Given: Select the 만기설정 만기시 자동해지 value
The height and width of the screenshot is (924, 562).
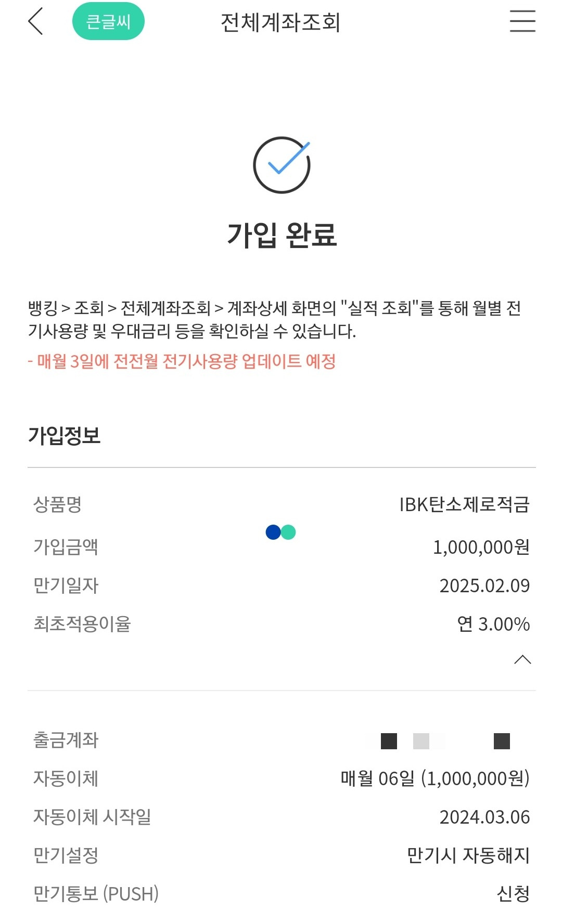Looking at the screenshot, I should pyautogui.click(x=468, y=855).
